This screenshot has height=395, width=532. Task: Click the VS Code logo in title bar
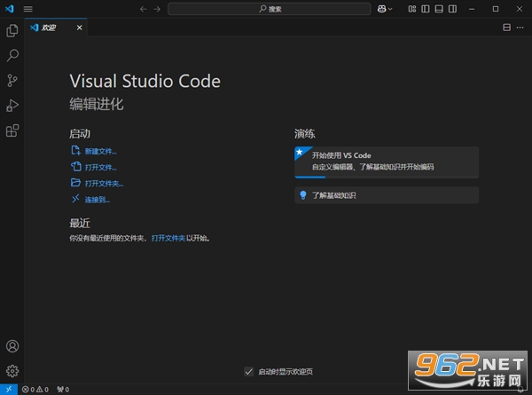[x=10, y=9]
